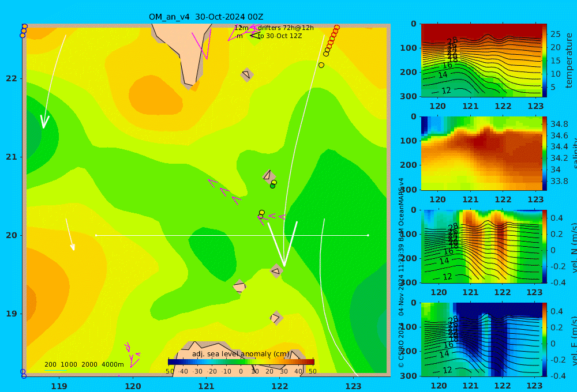Click the "temperature" colorbar axis label

point(569,61)
